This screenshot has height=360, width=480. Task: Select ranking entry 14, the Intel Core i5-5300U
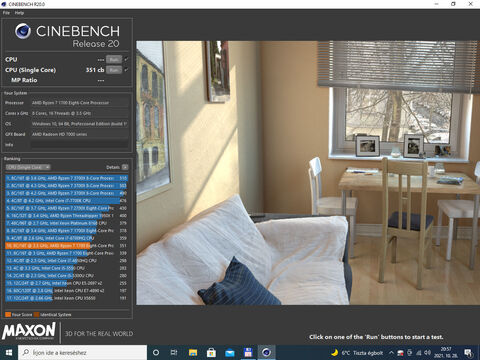point(67,276)
